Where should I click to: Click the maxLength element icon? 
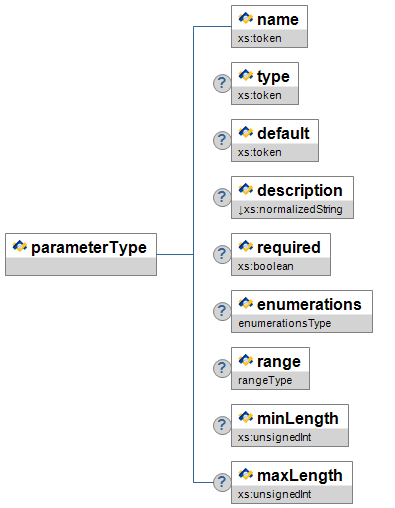[246, 474]
